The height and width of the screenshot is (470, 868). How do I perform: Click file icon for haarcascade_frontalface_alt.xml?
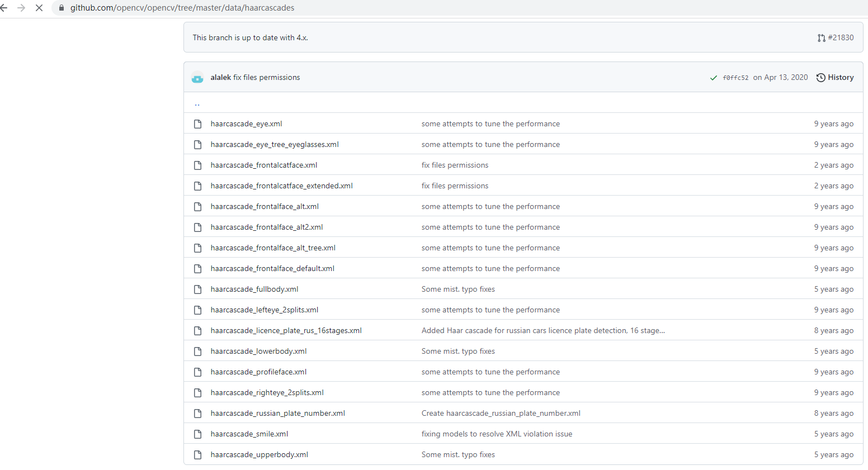click(197, 207)
